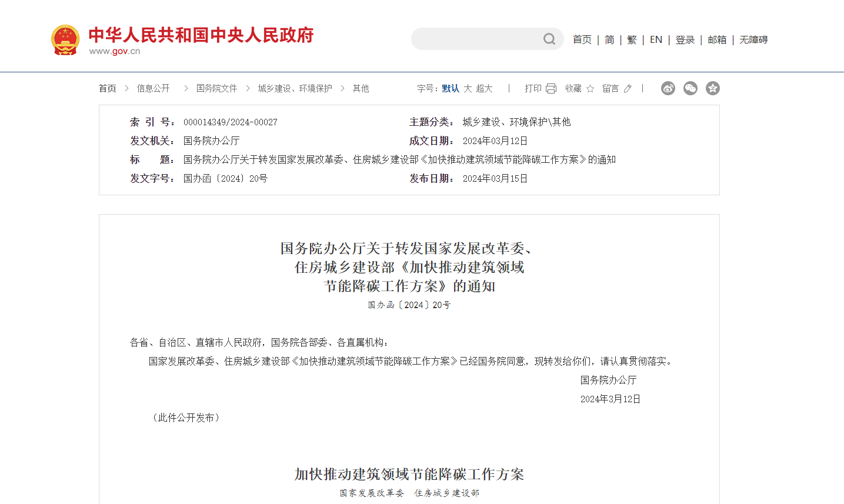This screenshot has width=844, height=504.
Task: Switch font size to 大
Action: (x=468, y=88)
